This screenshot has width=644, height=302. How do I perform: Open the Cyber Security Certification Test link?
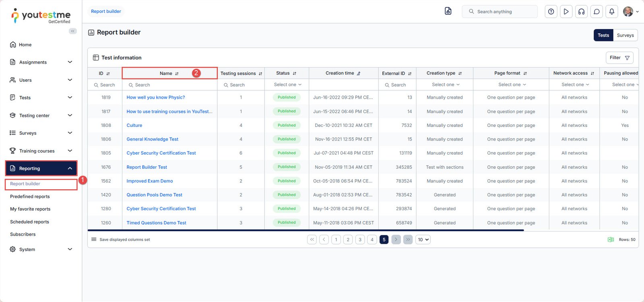pos(161,153)
